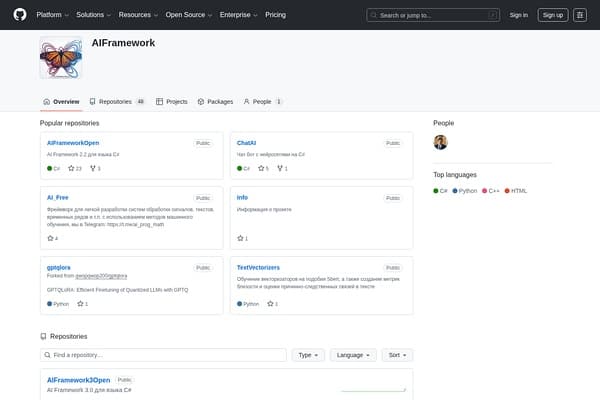Open the AIFrameworkOpen repository
Screen dimensions: 600x400
[x=73, y=143]
